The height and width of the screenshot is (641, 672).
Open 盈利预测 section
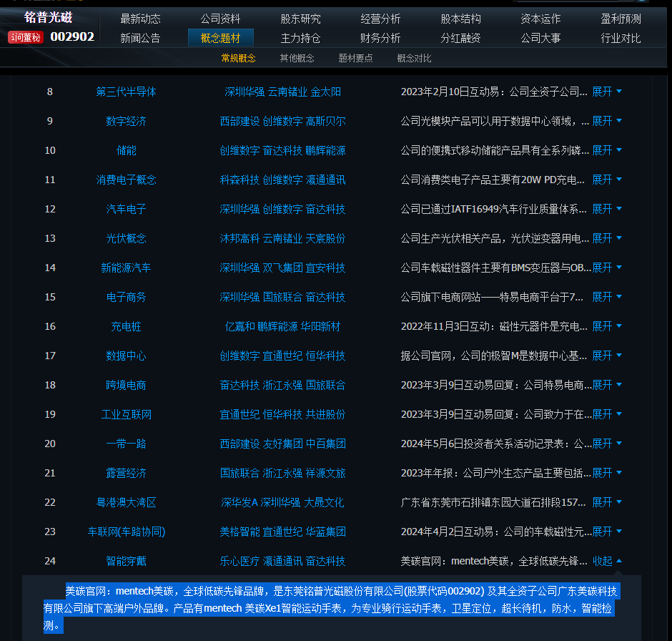pyautogui.click(x=621, y=19)
